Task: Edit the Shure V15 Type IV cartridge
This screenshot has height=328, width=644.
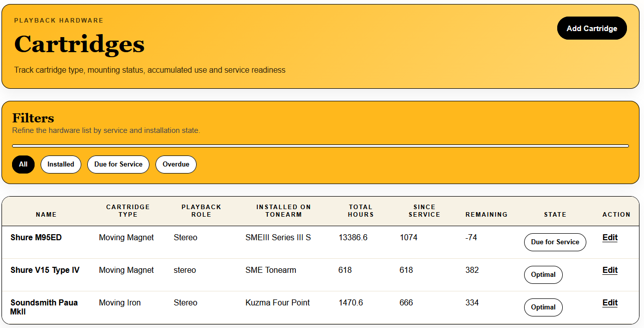Action: [610, 270]
